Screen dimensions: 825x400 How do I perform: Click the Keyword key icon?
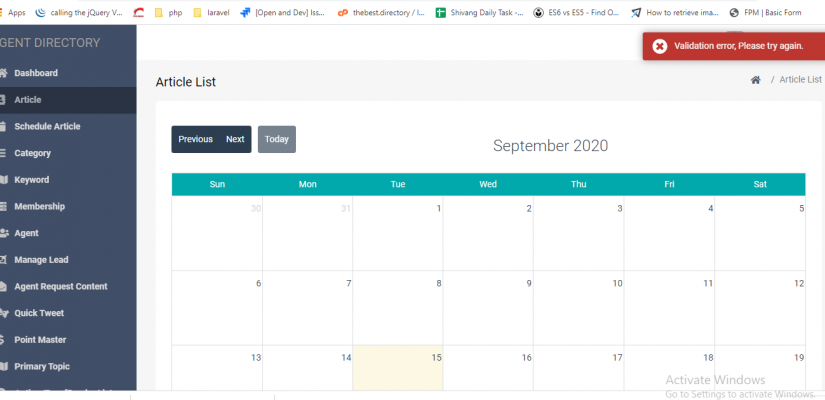(x=4, y=180)
